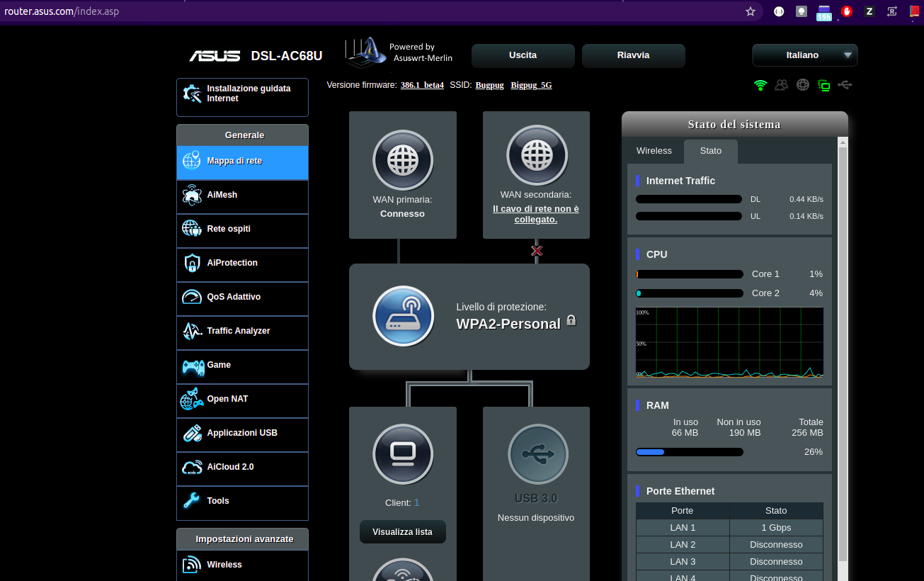
Task: Click the router icon in the network map
Action: [x=404, y=316]
